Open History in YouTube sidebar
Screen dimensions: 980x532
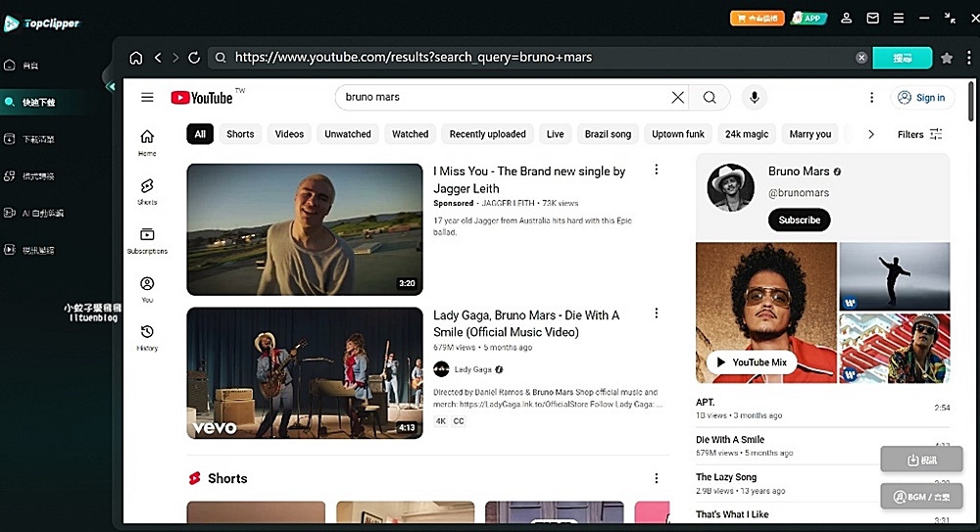click(147, 338)
